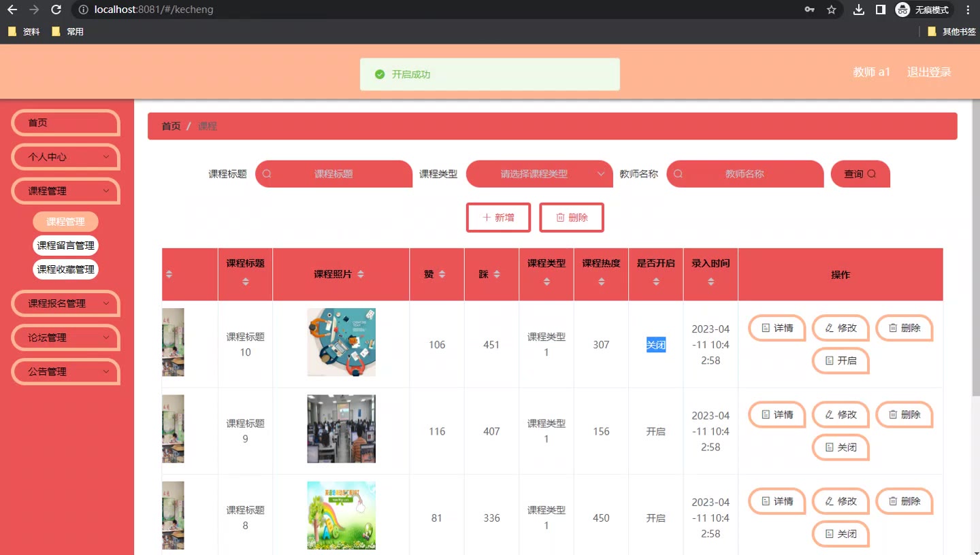
Task: Click the 教师 a1 user label
Action: tap(872, 72)
